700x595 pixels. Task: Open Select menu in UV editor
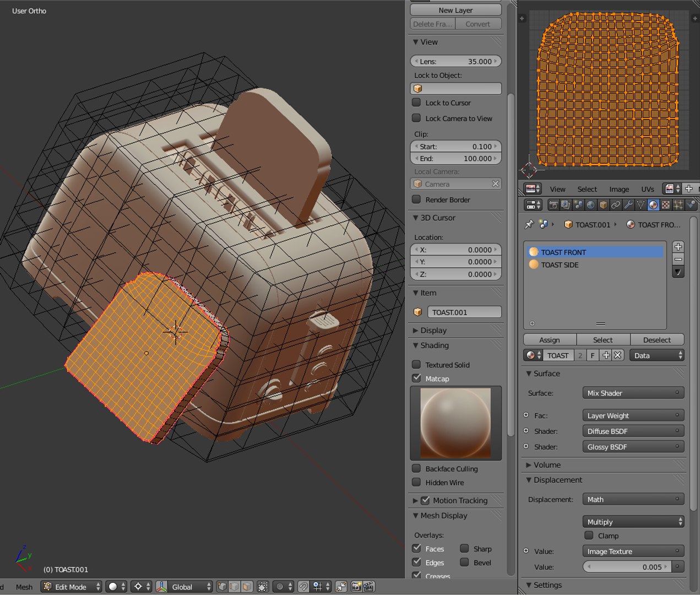[587, 189]
